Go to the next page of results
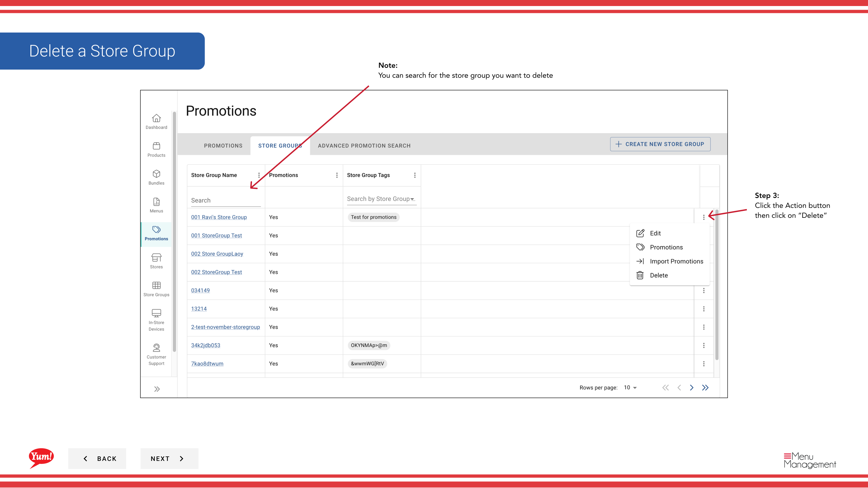 coord(691,388)
